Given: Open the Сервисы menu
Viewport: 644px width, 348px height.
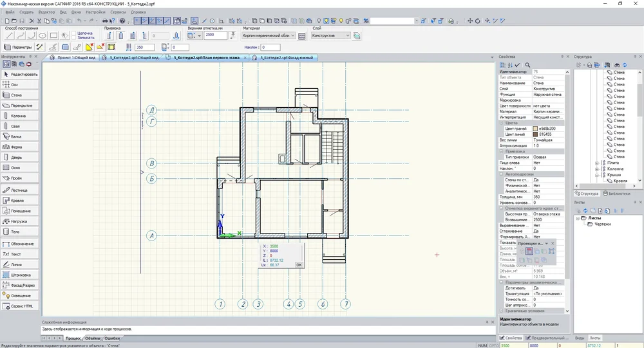Looking at the screenshot, I should pos(118,12).
